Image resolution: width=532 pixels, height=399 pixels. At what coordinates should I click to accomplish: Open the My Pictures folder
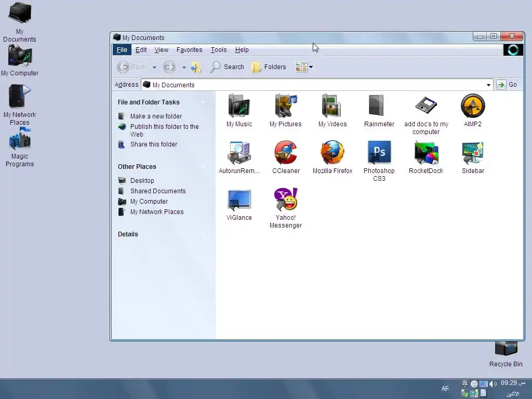point(286,106)
